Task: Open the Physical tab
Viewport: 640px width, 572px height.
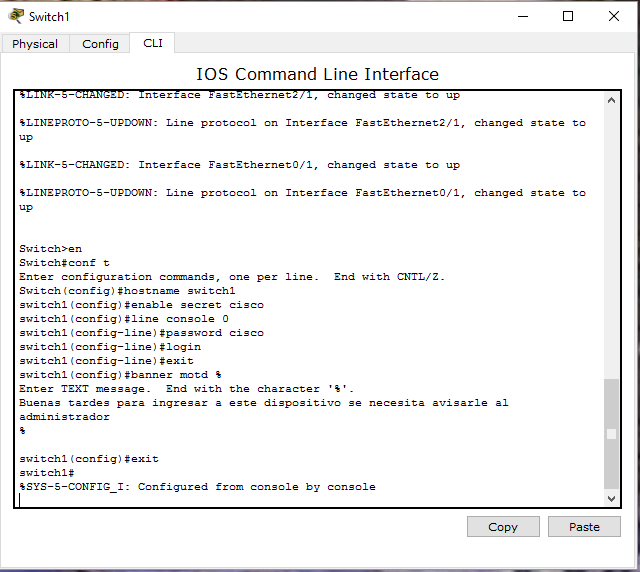Action: coord(35,44)
